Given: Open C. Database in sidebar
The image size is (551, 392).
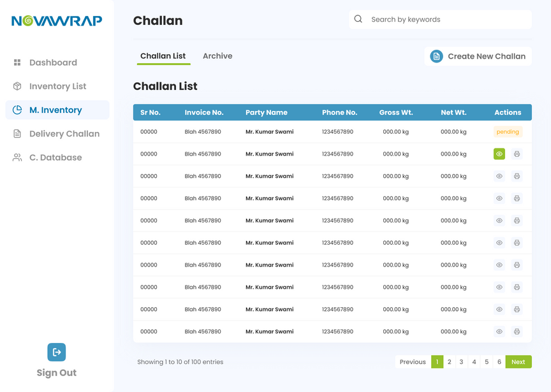Looking at the screenshot, I should [55, 157].
